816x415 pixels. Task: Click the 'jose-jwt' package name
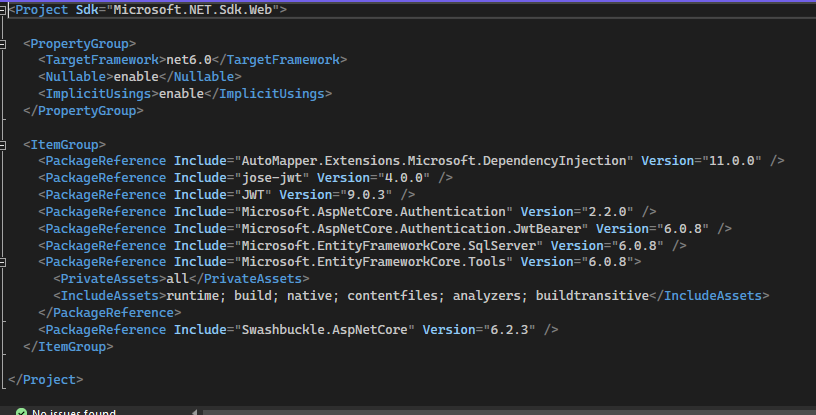[272, 178]
